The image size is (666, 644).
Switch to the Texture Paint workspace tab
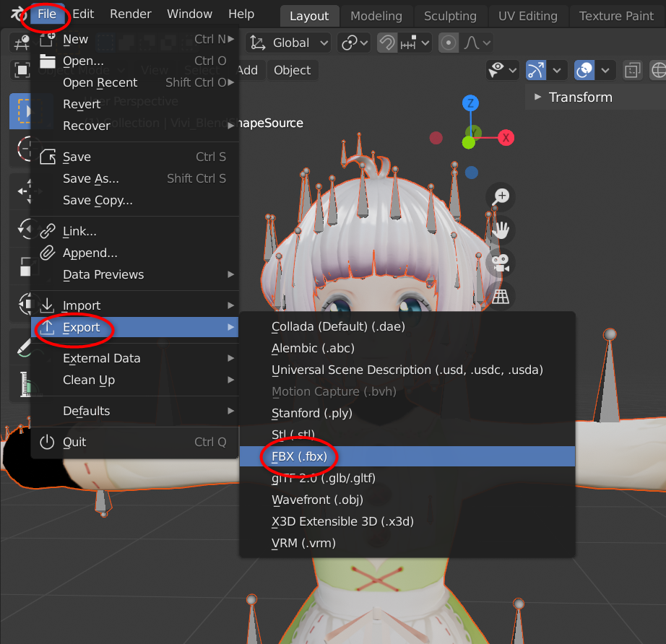tap(616, 16)
